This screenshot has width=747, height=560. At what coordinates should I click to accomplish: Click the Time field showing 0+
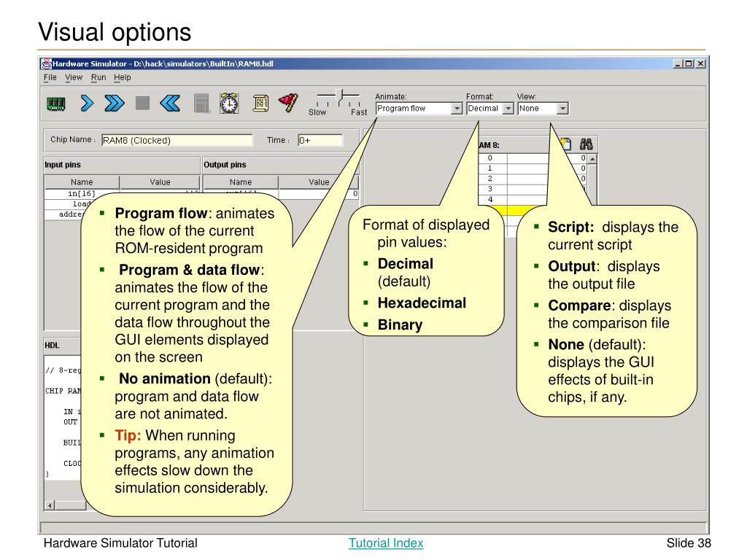pyautogui.click(x=320, y=140)
